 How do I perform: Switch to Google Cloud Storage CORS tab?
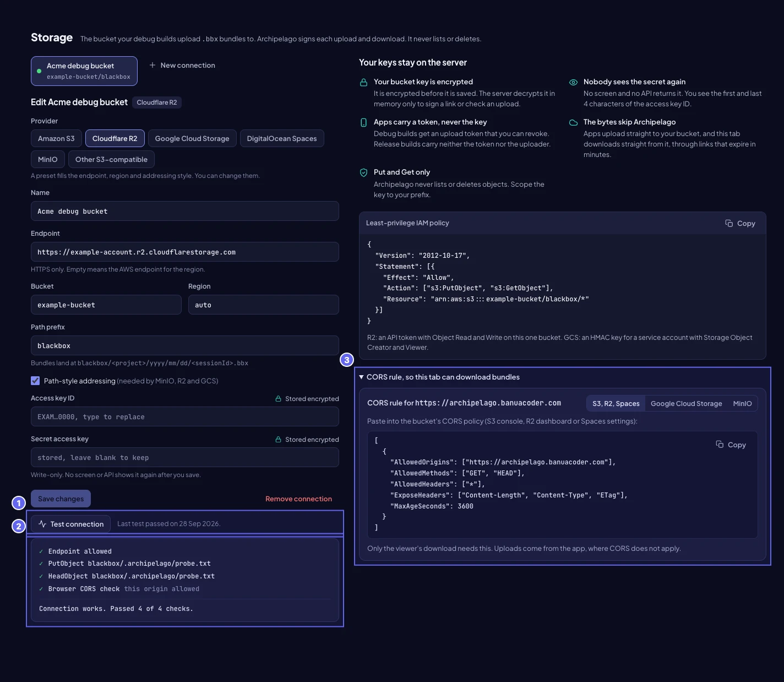coord(686,403)
